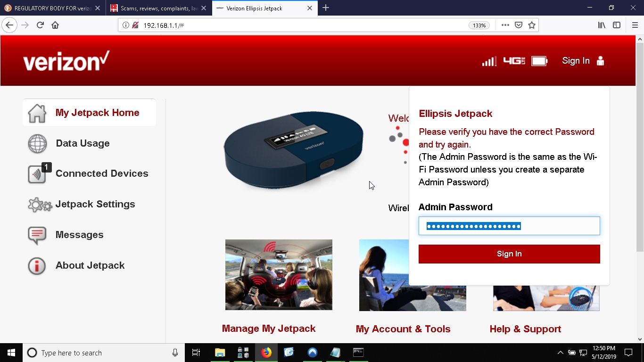The image size is (644, 362).
Task: Select Connected Devices menu item
Action: tap(102, 173)
